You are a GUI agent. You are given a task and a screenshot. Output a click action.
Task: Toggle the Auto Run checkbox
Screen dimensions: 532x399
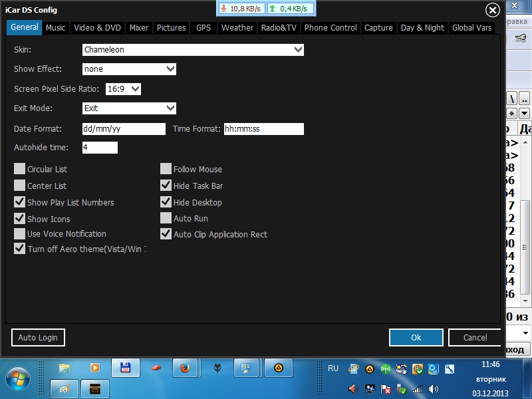coord(166,218)
